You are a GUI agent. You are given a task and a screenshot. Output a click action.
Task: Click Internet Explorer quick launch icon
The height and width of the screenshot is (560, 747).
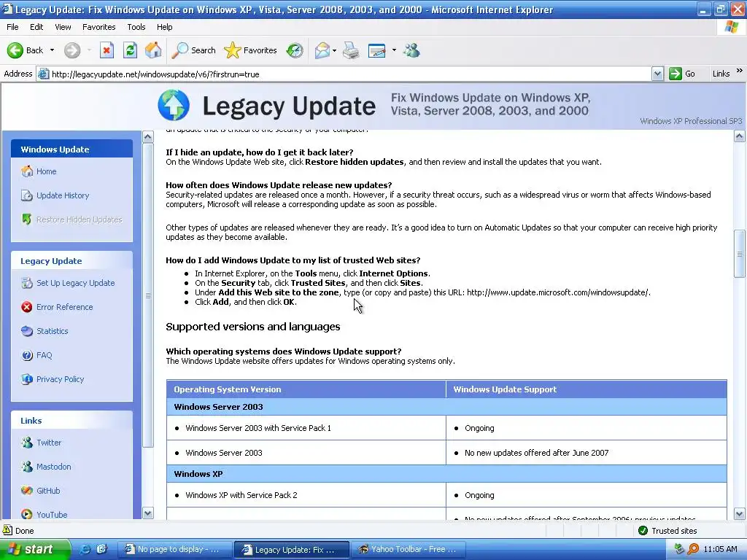click(x=85, y=549)
